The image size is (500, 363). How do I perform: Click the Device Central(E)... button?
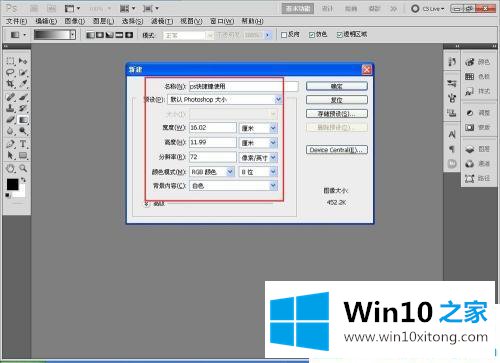coord(337,150)
